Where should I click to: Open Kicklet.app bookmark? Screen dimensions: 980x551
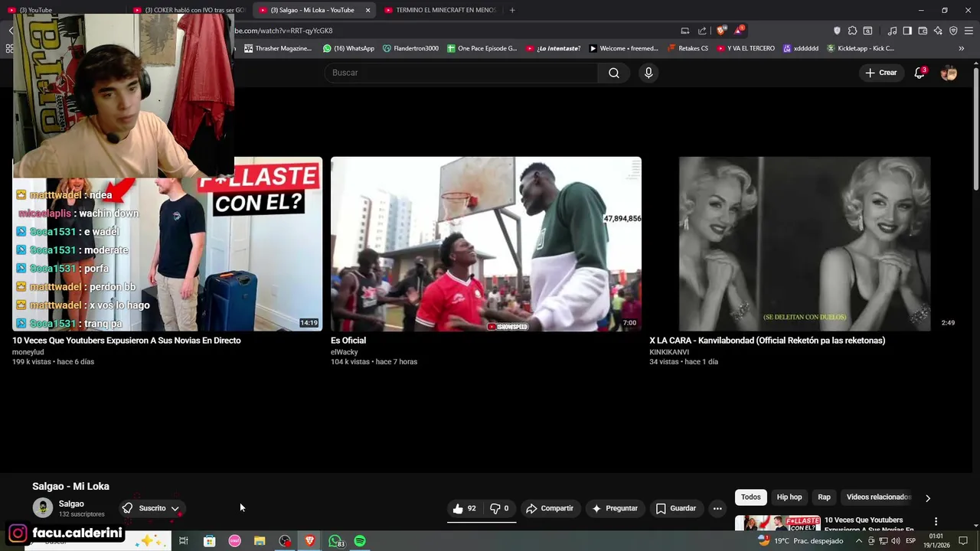[860, 48]
